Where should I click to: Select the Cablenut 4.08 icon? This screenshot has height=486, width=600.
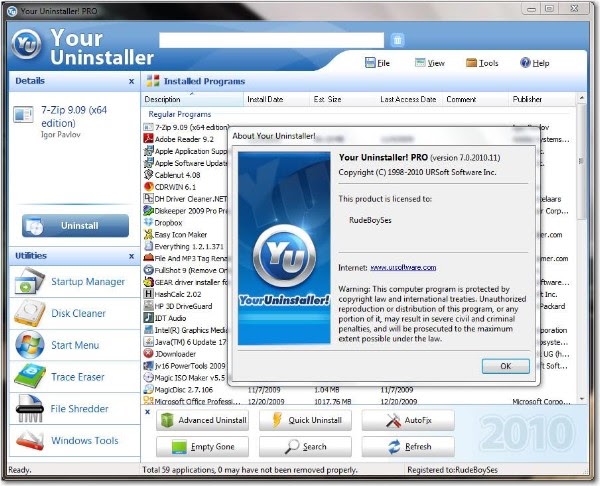click(148, 175)
